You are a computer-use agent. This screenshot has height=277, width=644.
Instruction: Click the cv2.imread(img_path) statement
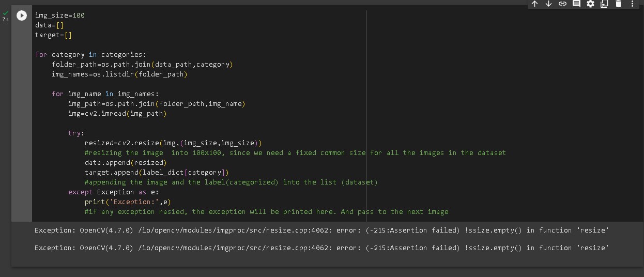[117, 114]
